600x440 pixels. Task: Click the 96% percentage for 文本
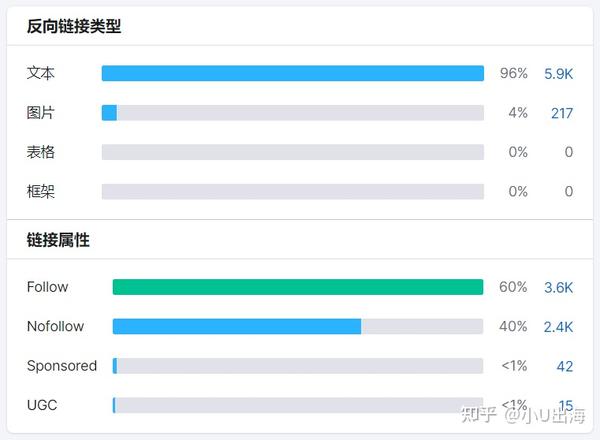tap(513, 74)
